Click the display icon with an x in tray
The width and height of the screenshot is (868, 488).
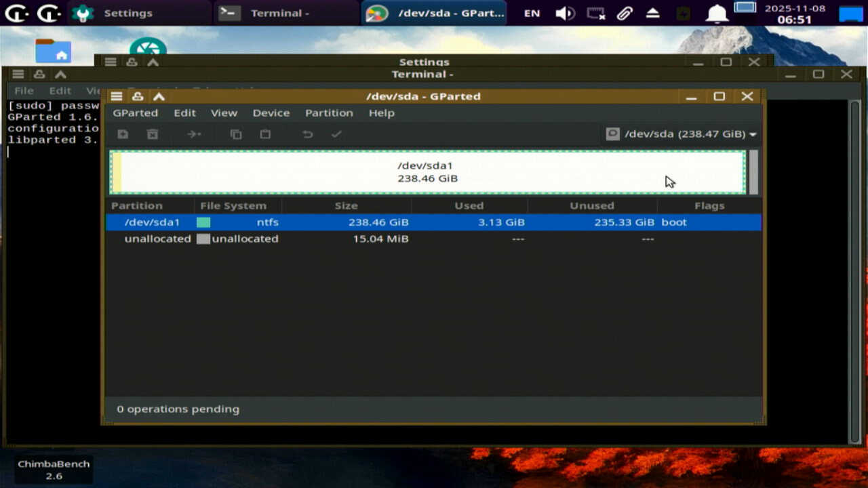[595, 13]
